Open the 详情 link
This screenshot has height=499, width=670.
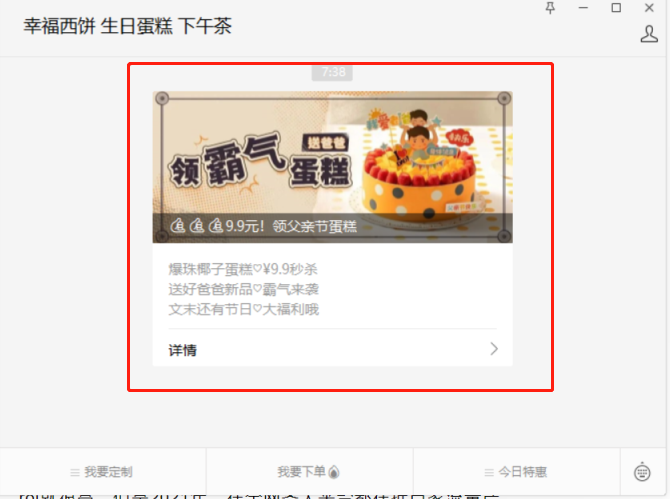click(332, 349)
